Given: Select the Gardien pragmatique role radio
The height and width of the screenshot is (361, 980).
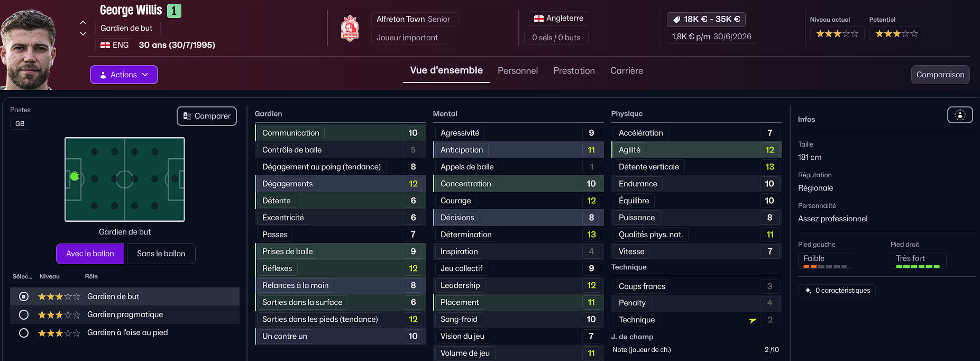Looking at the screenshot, I should (x=24, y=315).
